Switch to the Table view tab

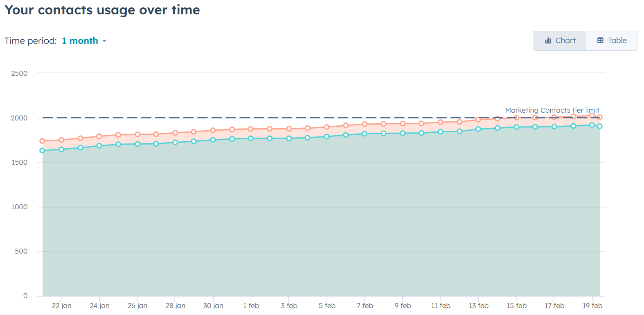(x=612, y=41)
